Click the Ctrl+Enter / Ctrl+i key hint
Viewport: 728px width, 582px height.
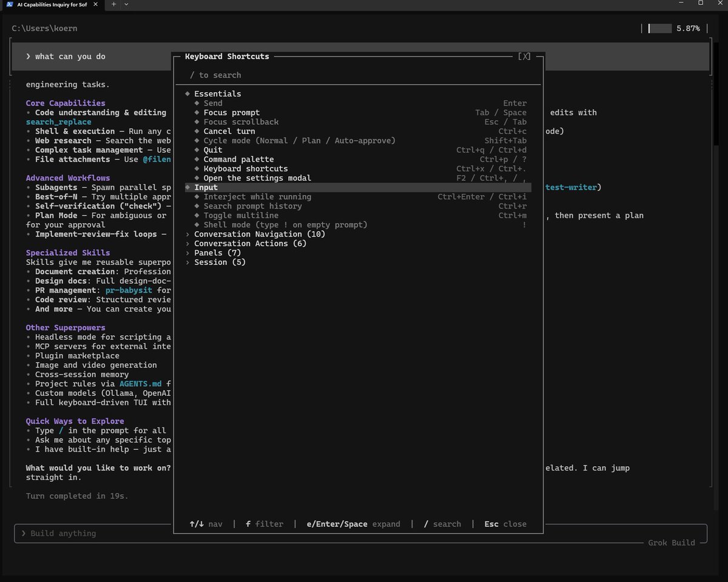(x=482, y=197)
